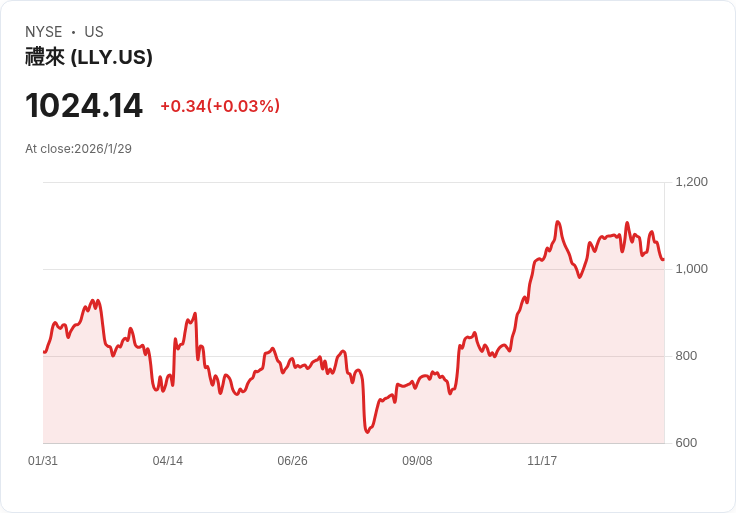Click the 600 y-axis label

point(686,443)
